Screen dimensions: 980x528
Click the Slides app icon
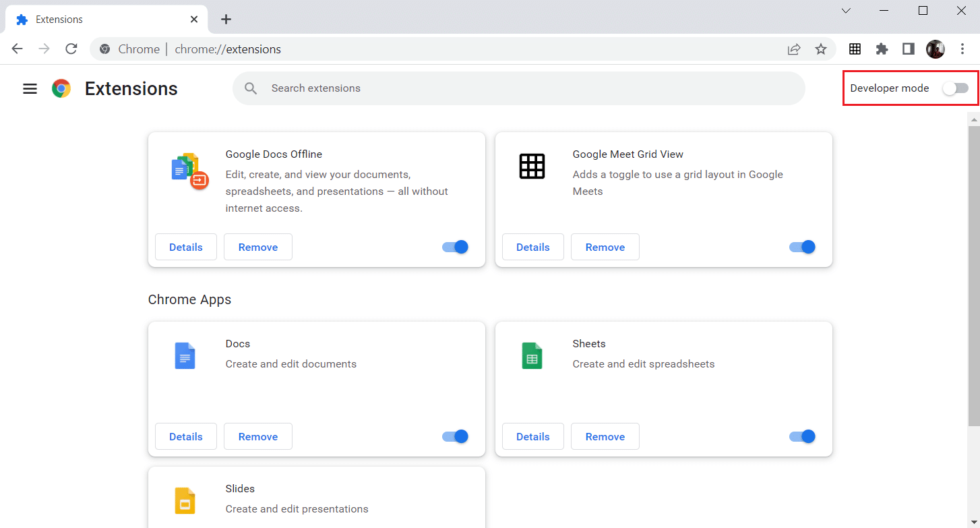pyautogui.click(x=185, y=500)
